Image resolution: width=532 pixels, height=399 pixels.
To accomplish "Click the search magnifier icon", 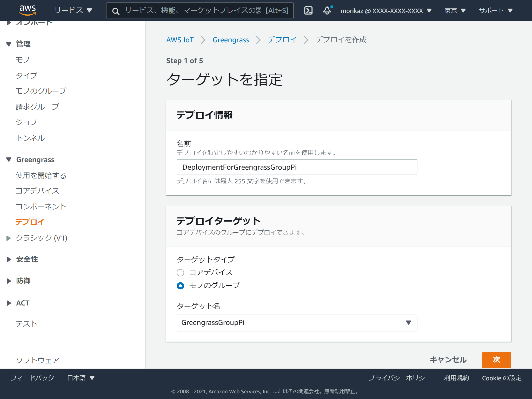I will pyautogui.click(x=116, y=11).
